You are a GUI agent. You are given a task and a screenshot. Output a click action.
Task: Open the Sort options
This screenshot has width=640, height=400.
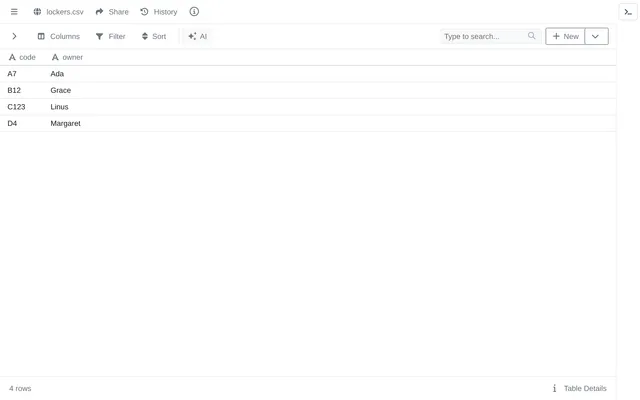tap(153, 36)
